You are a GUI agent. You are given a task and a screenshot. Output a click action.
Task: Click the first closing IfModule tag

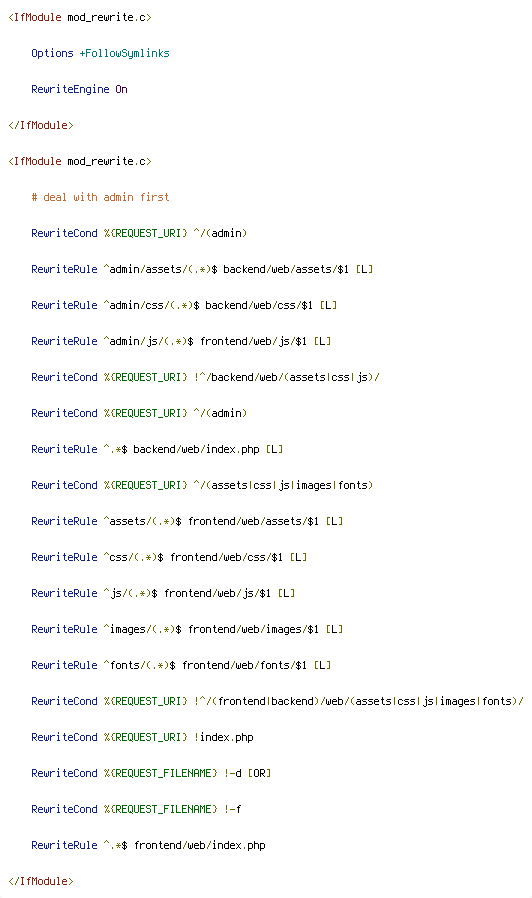(x=41, y=125)
